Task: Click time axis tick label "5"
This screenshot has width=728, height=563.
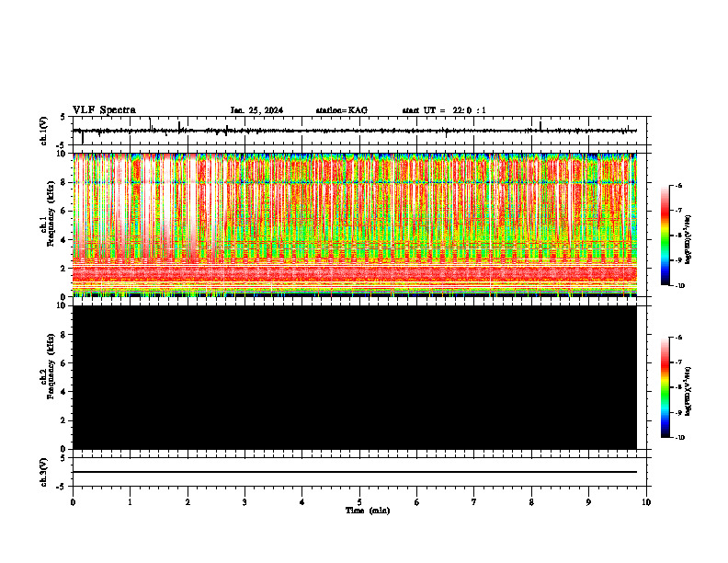Action: (x=359, y=502)
